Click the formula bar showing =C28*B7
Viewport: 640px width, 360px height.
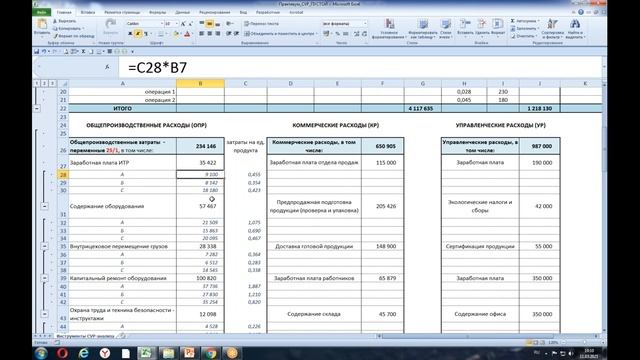click(x=359, y=67)
